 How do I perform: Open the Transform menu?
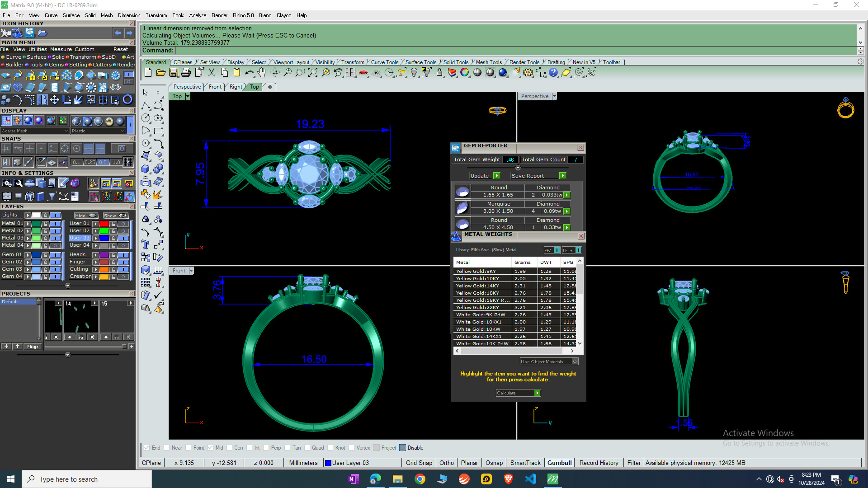(156, 15)
